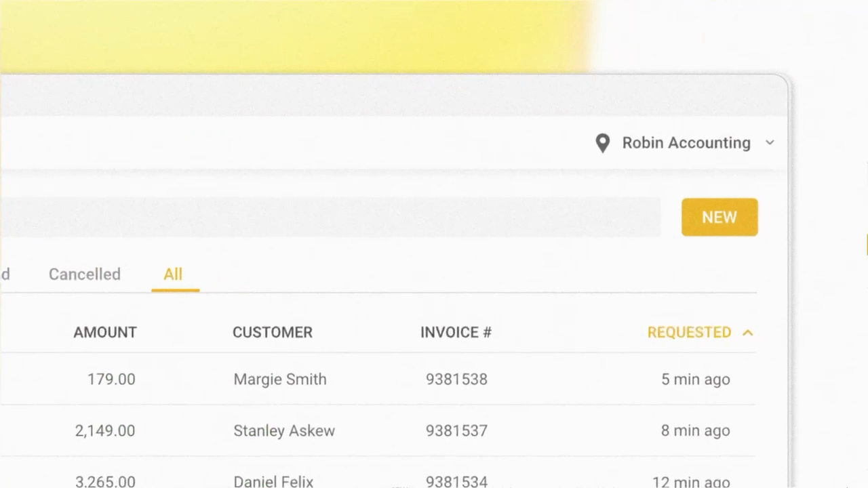The image size is (868, 488).
Task: Sort by the INVOICE # column header
Action: click(x=456, y=332)
